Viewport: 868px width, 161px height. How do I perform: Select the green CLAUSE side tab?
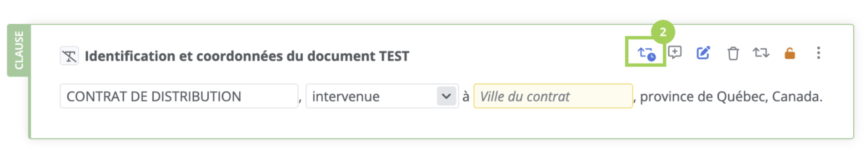click(x=19, y=50)
